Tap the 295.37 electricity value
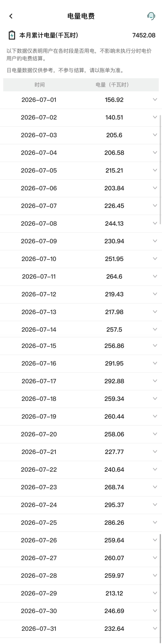162x644 pixels. point(114,505)
